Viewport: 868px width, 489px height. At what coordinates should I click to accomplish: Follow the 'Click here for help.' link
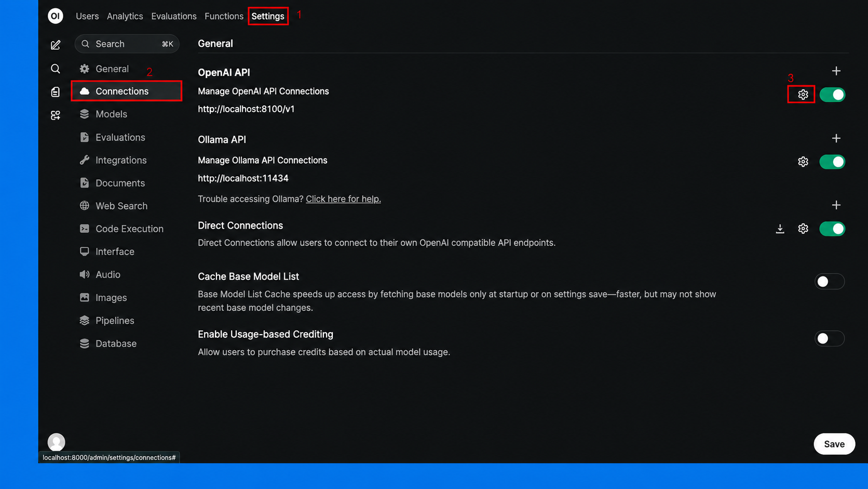[x=343, y=199]
